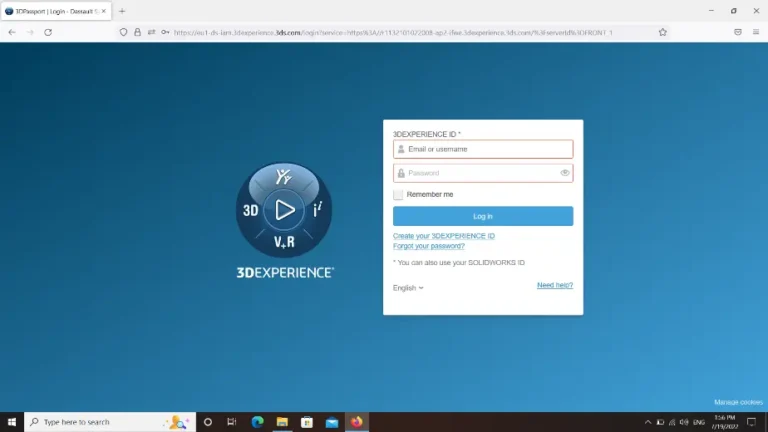Viewport: 768px width, 432px height.
Task: Open Microsoft Store from the taskbar
Action: [x=307, y=422]
